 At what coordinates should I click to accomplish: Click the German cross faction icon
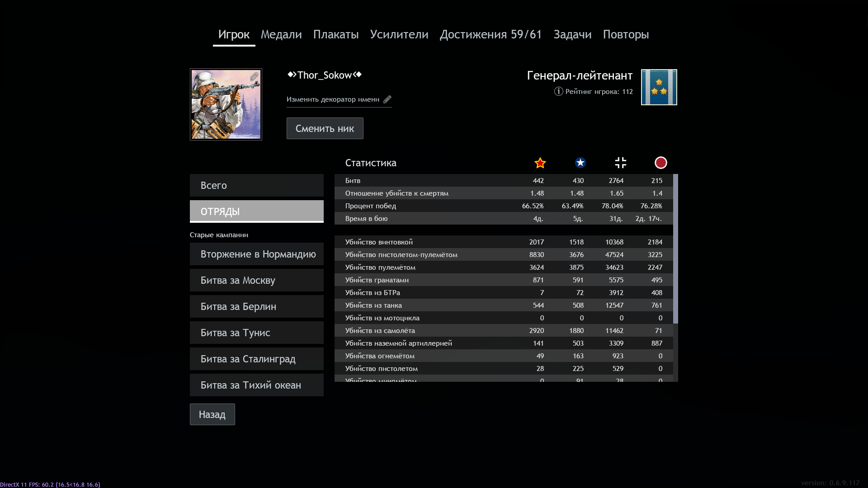pos(620,163)
